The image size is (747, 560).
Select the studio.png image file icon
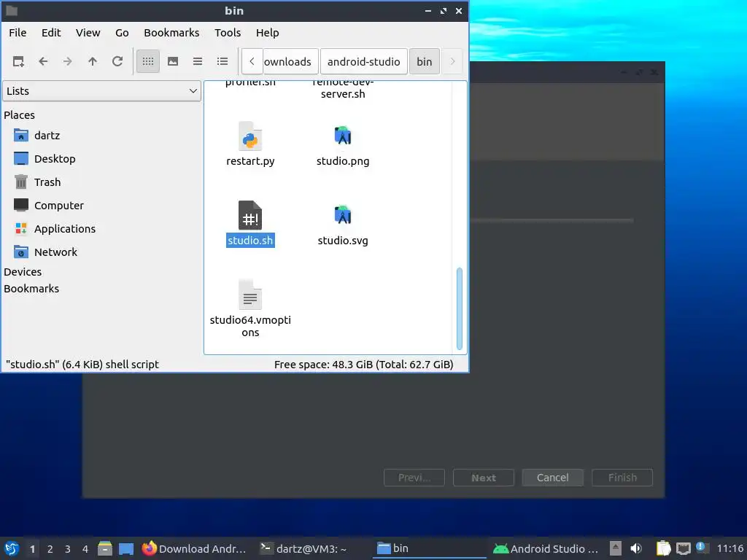(343, 136)
